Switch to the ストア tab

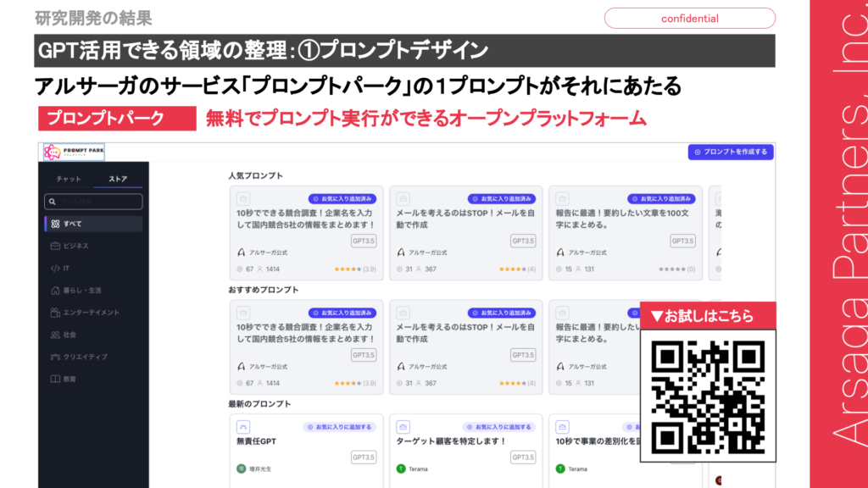[118, 179]
